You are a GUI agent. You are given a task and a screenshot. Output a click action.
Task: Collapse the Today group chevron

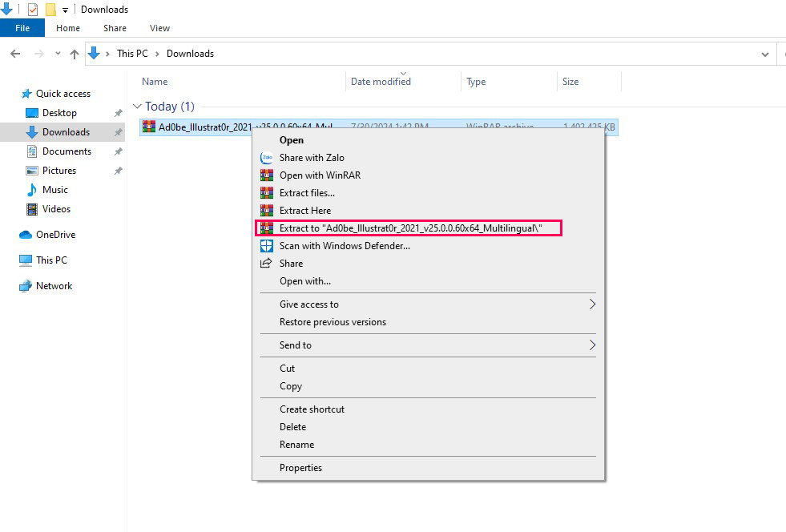pyautogui.click(x=138, y=107)
